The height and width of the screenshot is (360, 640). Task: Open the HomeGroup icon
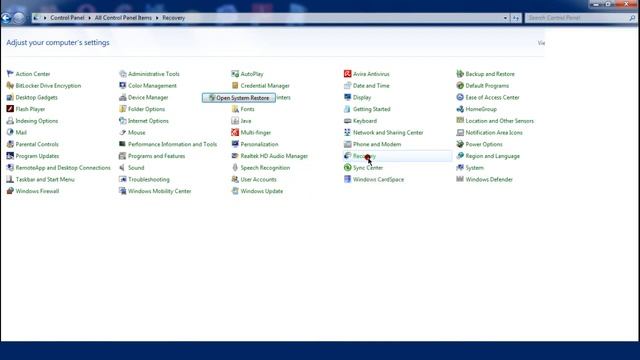(x=460, y=109)
